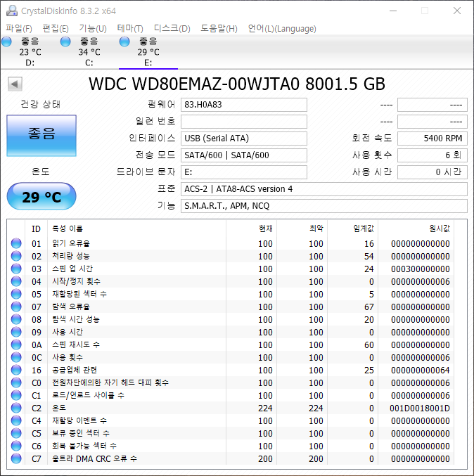474x476 pixels.
Task: Click the status orb for attribute 16
Action: click(x=16, y=370)
